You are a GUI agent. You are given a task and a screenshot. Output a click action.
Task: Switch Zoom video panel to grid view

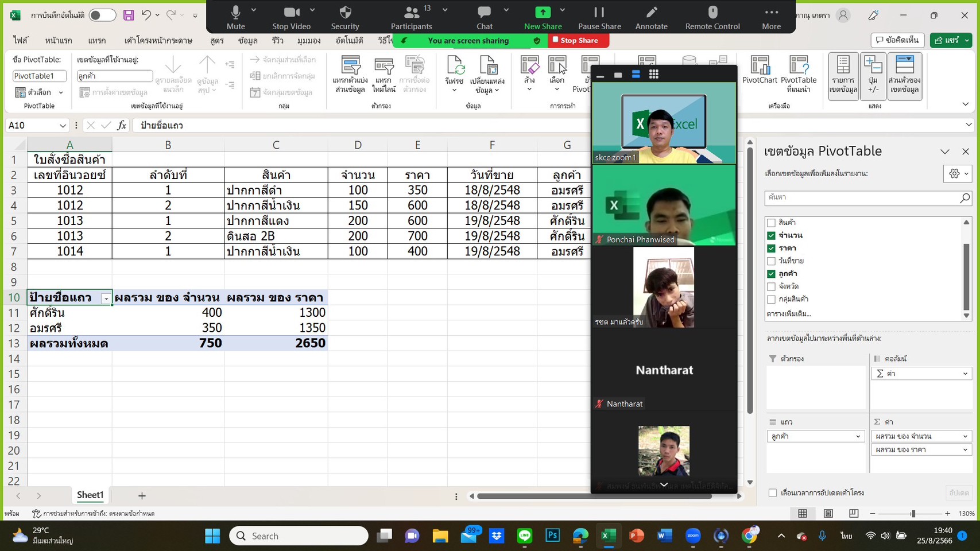(x=654, y=75)
